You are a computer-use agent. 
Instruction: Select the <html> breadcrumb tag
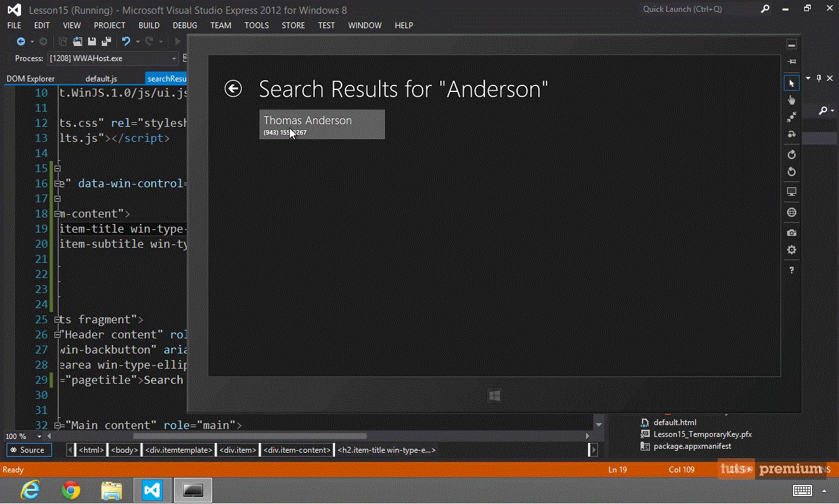pyautogui.click(x=91, y=450)
